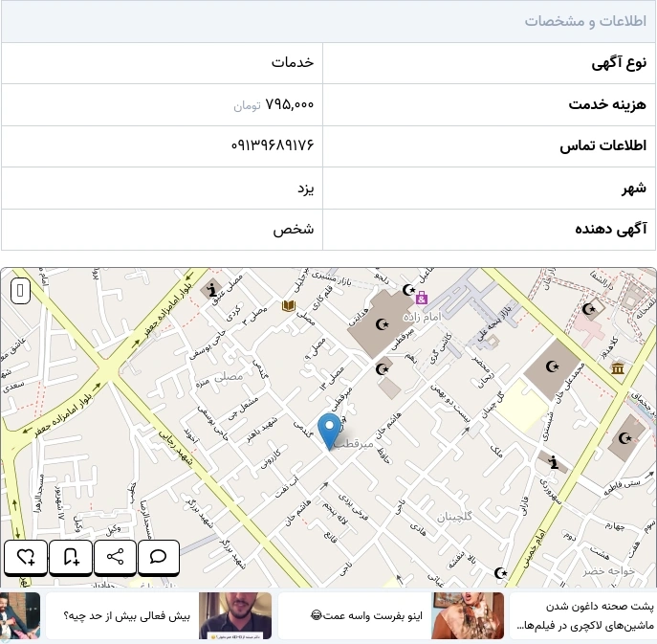Open the share icon button
Screen dimensions: 657x644
(x=115, y=557)
